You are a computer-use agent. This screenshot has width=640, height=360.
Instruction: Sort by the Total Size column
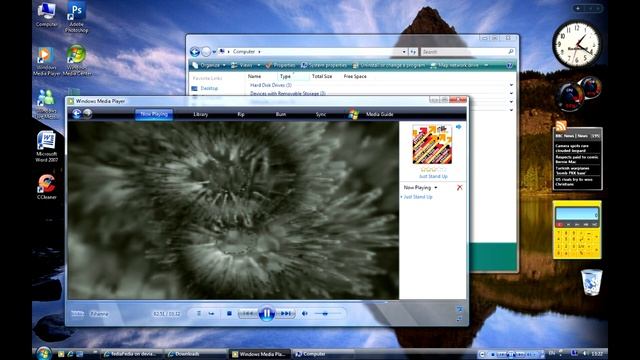pos(322,76)
